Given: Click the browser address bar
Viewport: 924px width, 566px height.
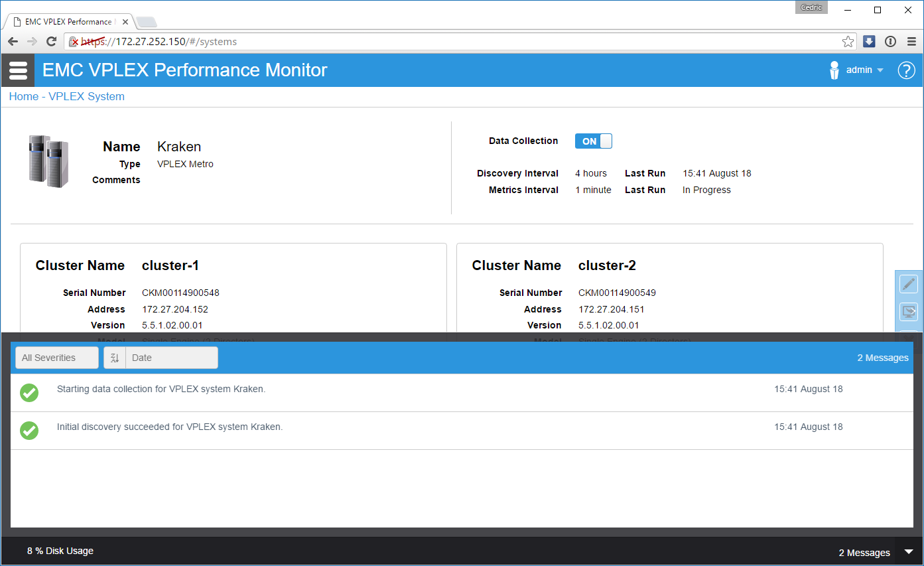Looking at the screenshot, I should (464, 42).
